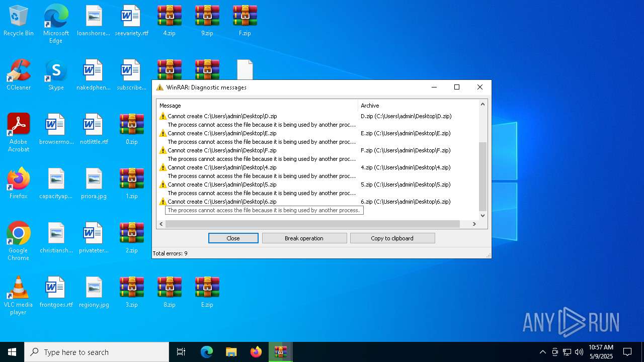Open CCleaner desktop shortcut
This screenshot has height=362, width=644.
point(19,75)
